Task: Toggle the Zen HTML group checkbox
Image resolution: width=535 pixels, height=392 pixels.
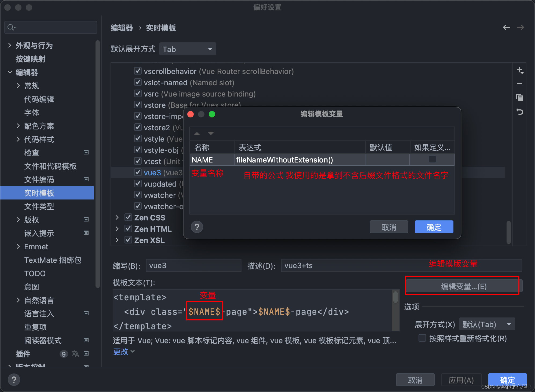Action: coord(128,229)
